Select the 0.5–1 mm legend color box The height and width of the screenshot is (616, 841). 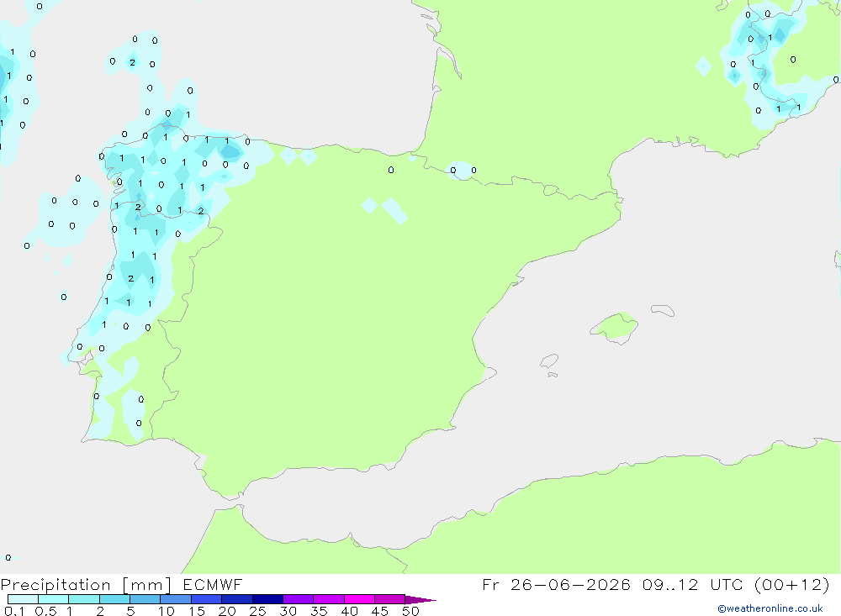53,599
